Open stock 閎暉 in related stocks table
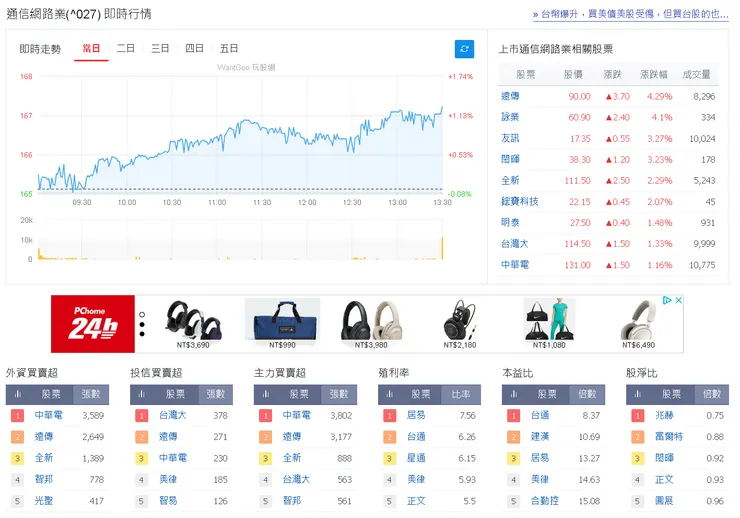740x518 pixels. tap(510, 159)
